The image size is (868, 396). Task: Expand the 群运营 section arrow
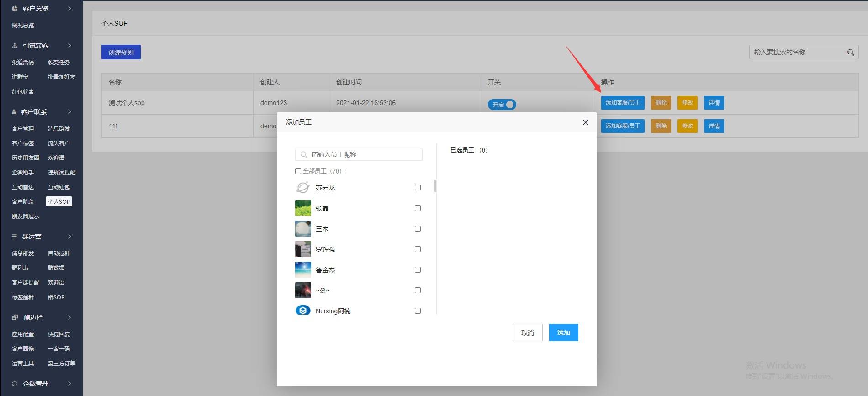coord(69,237)
